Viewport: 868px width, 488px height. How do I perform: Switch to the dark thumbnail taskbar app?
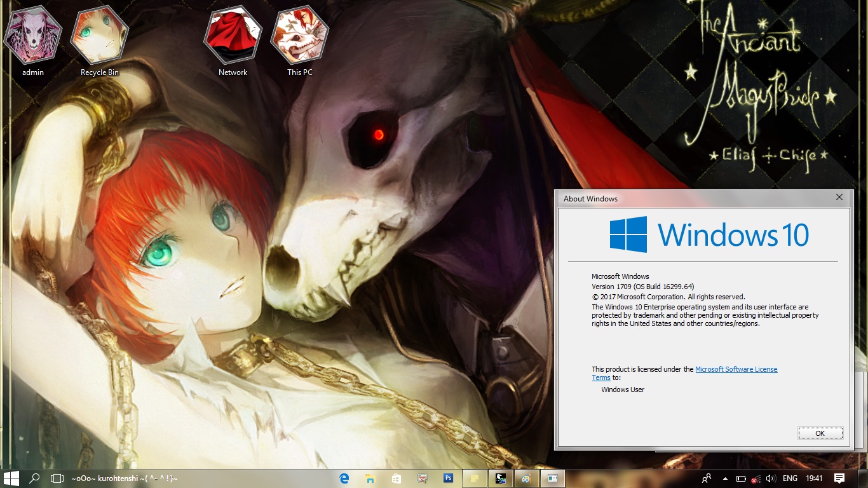click(501, 478)
